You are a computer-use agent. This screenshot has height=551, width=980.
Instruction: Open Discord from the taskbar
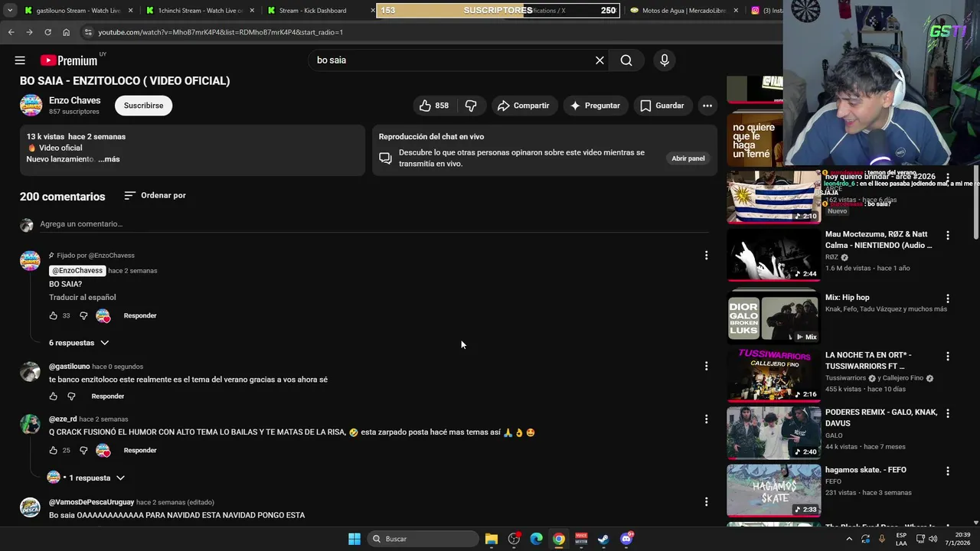[626, 539]
